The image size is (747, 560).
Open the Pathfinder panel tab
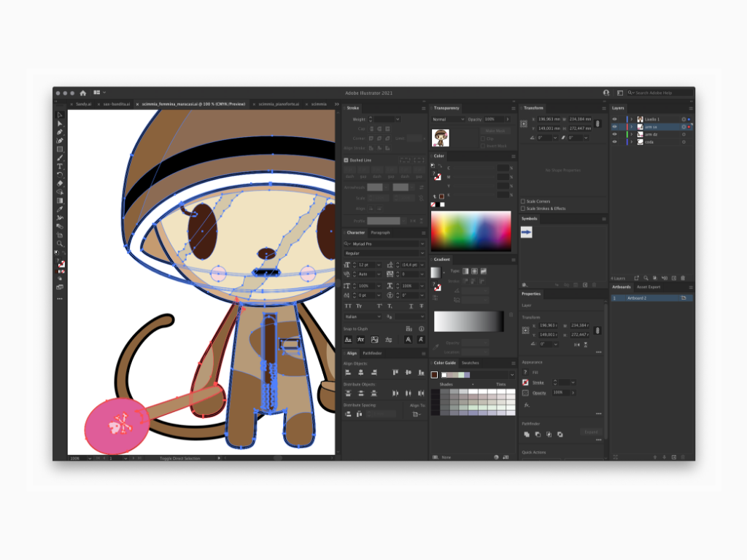click(x=372, y=354)
